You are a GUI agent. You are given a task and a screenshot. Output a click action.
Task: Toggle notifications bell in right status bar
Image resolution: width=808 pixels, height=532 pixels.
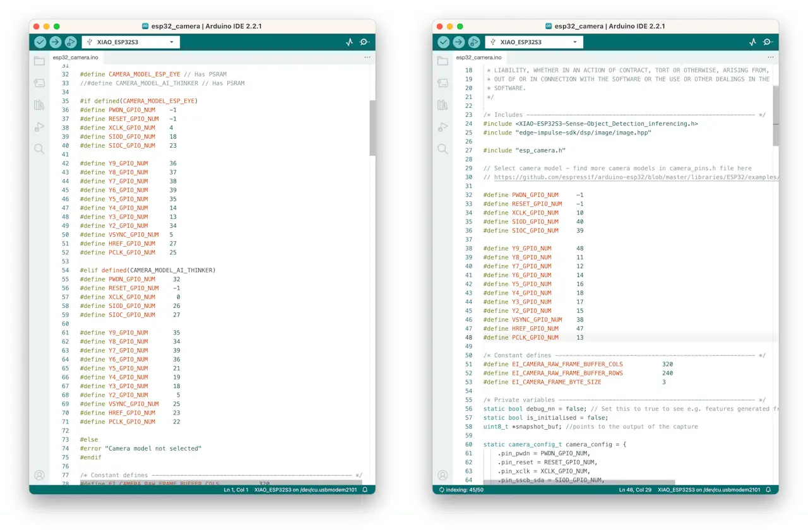tap(768, 490)
